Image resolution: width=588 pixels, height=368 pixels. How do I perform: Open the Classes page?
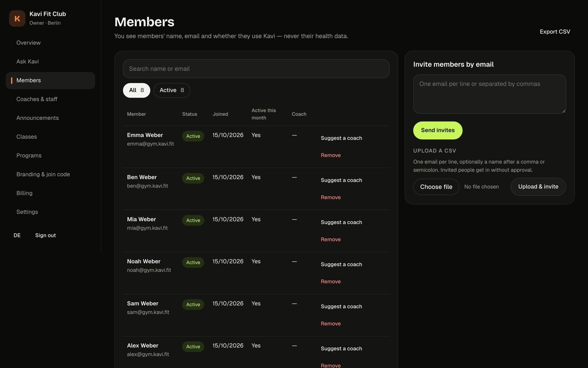point(50,137)
